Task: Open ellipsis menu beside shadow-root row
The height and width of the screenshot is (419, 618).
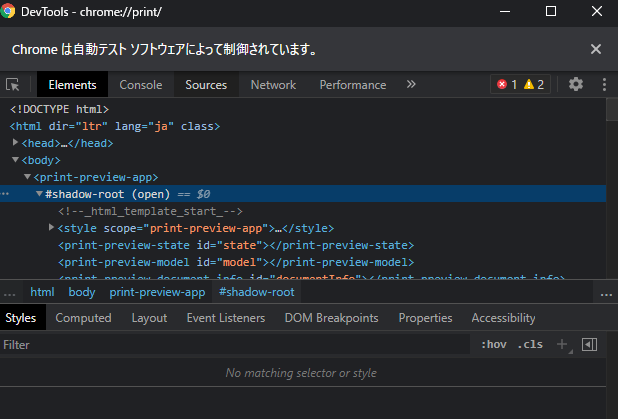Action: pos(5,194)
